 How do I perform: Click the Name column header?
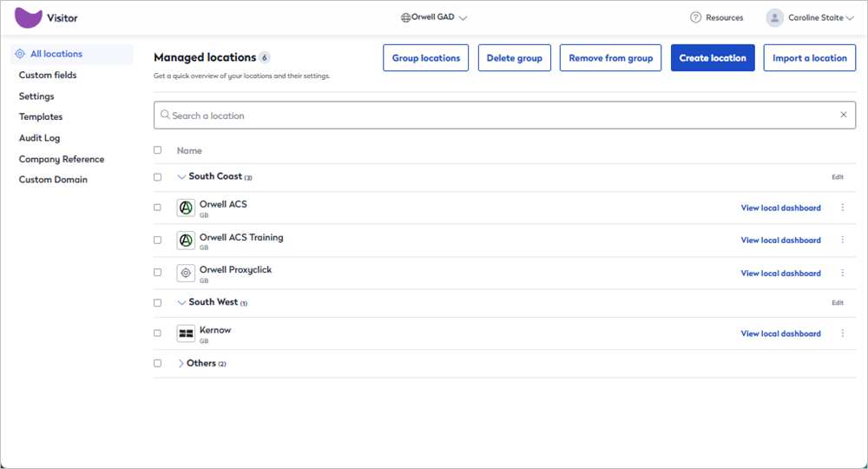pos(189,150)
